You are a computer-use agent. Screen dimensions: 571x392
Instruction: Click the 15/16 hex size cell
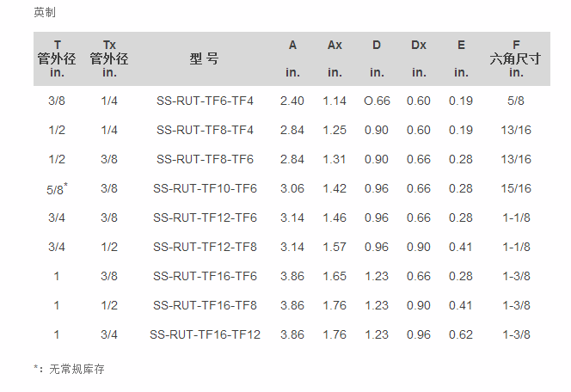516,188
